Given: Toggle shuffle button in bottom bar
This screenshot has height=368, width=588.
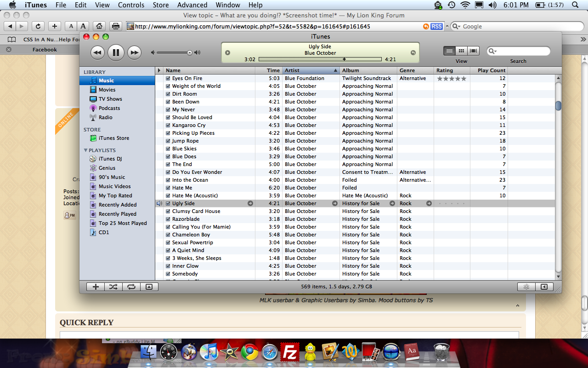Looking at the screenshot, I should pos(113,287).
